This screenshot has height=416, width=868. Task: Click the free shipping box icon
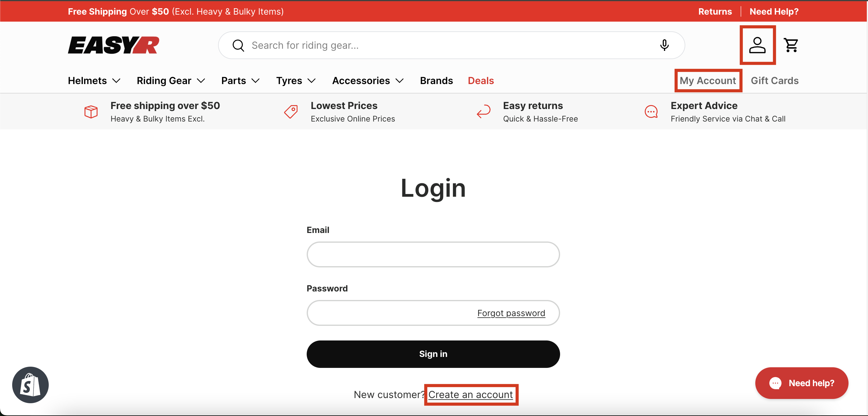(91, 111)
